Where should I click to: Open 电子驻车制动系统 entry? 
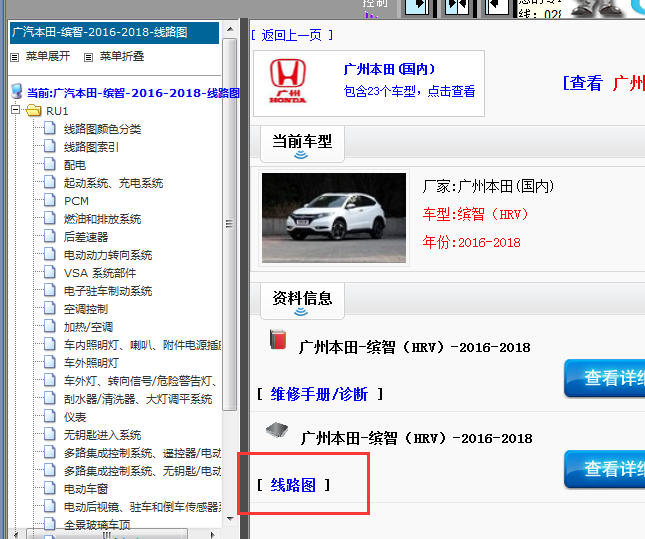point(108,291)
